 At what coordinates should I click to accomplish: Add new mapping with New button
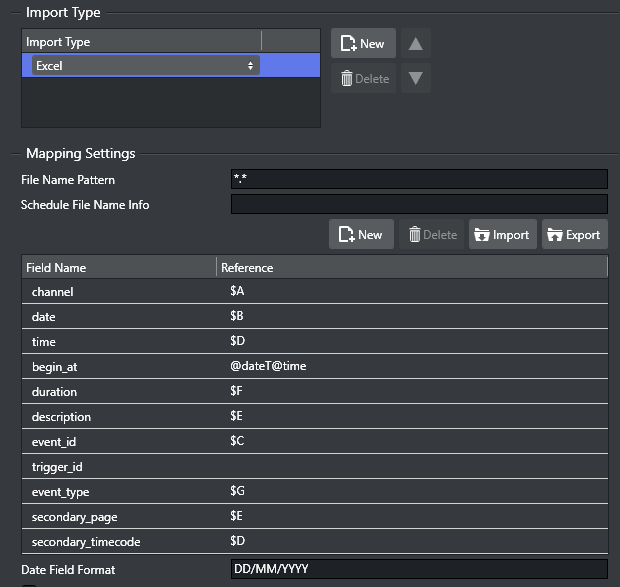click(361, 235)
